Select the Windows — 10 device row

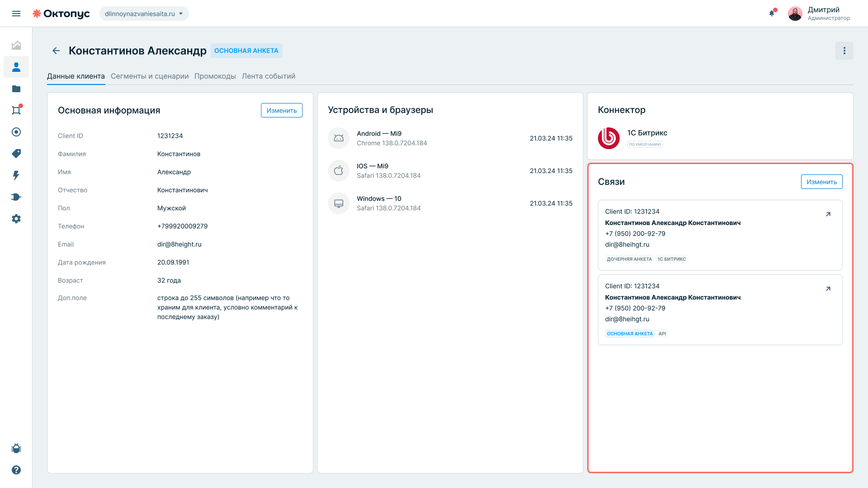pos(450,203)
